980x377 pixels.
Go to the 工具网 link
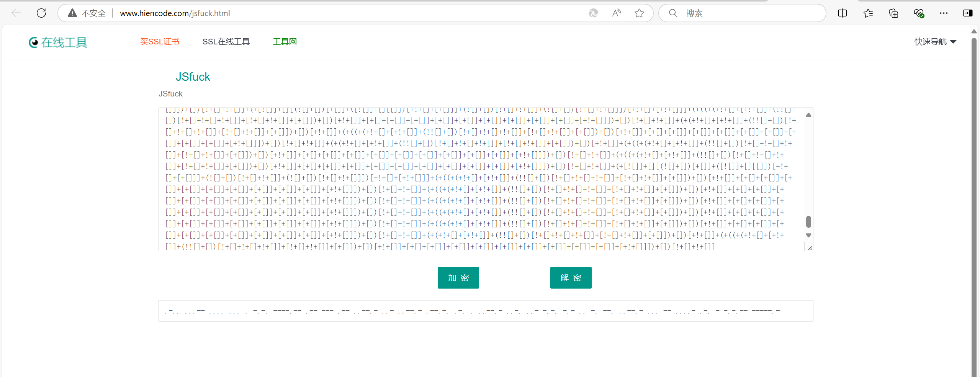pyautogui.click(x=285, y=42)
